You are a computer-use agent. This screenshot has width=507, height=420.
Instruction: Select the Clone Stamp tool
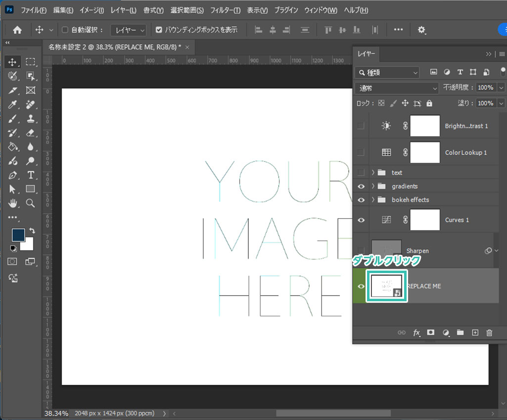30,119
